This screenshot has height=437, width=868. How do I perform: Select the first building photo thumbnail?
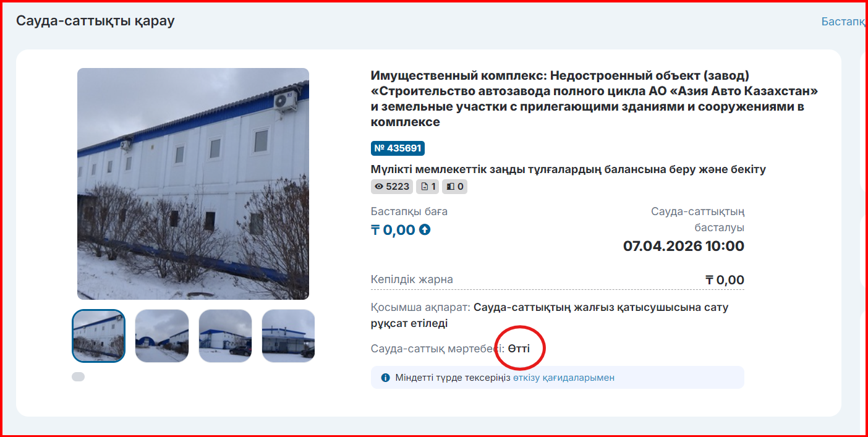[x=99, y=336]
